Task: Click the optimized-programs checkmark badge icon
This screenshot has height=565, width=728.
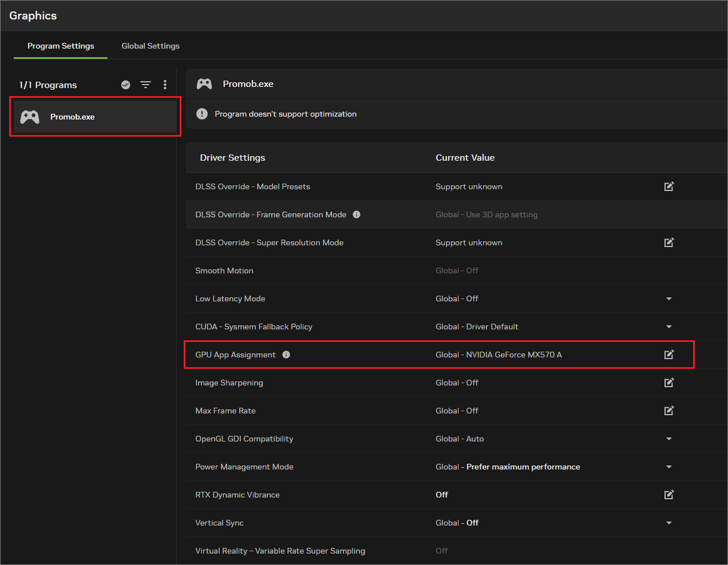Action: click(126, 85)
